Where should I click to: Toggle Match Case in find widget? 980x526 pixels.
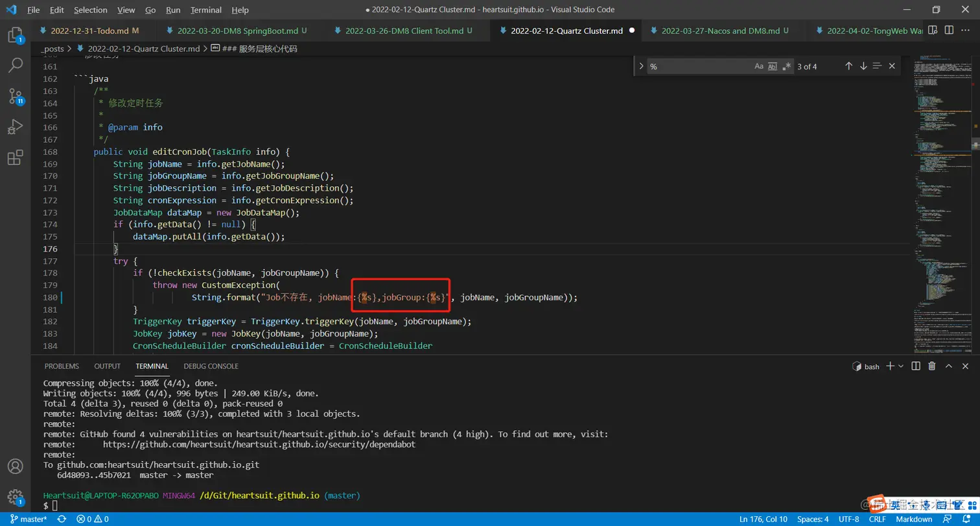point(759,66)
